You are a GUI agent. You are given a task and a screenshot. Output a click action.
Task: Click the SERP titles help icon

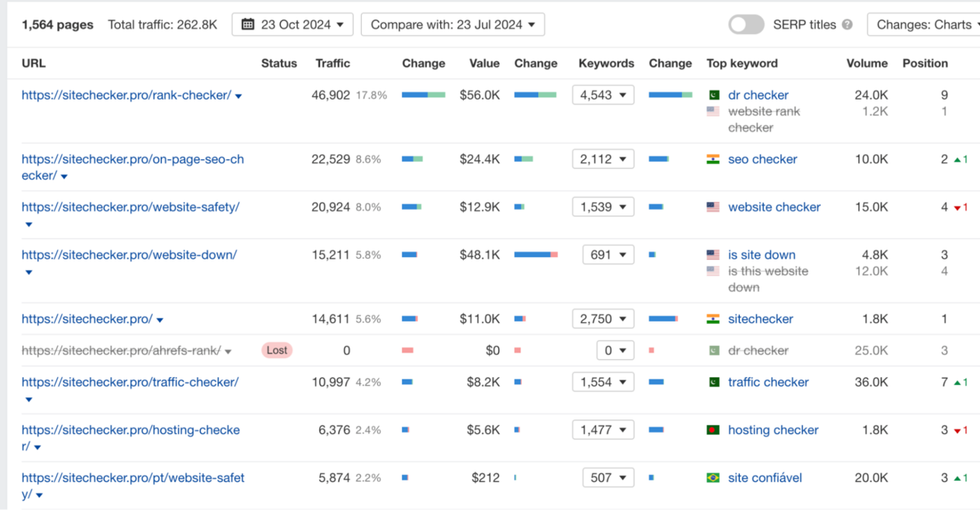847,24
